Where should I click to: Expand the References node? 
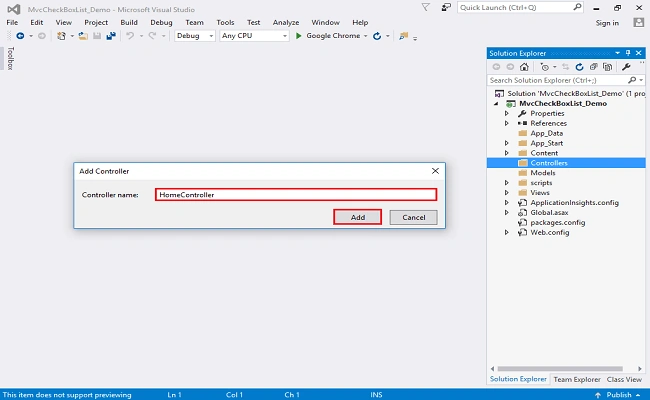[x=507, y=123]
